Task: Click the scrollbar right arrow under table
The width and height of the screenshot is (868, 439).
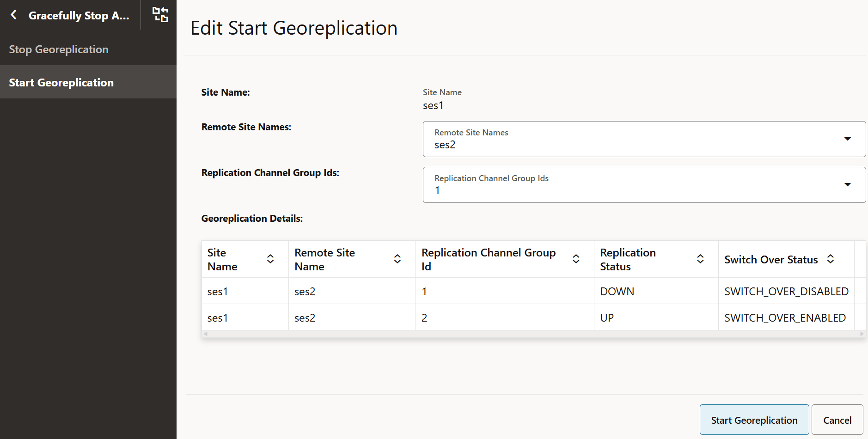Action: click(x=862, y=334)
